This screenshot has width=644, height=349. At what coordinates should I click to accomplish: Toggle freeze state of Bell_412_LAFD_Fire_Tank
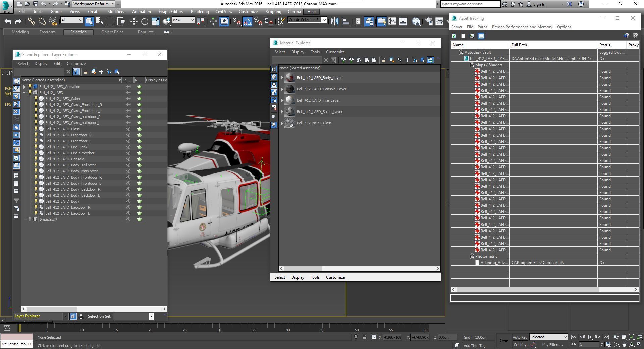point(128,147)
